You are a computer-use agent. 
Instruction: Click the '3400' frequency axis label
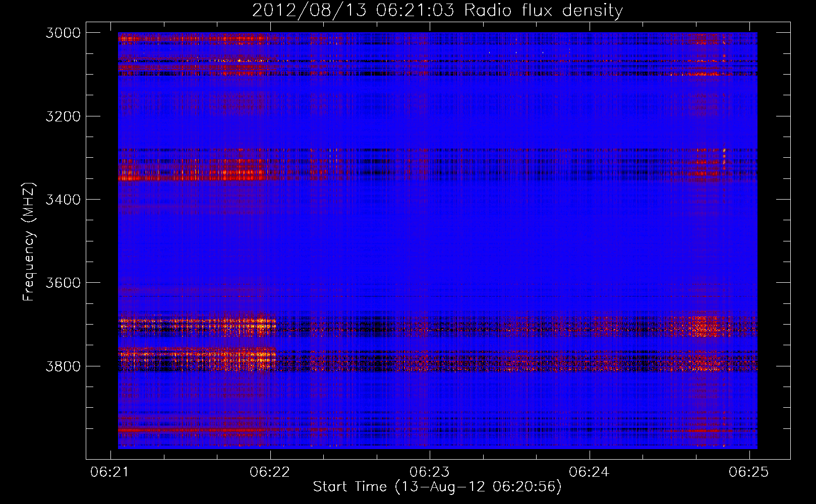tap(63, 200)
